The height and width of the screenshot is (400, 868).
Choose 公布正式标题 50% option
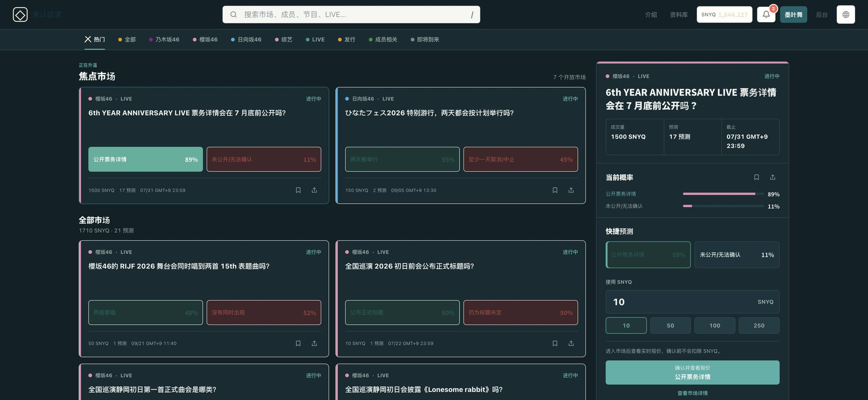(402, 312)
